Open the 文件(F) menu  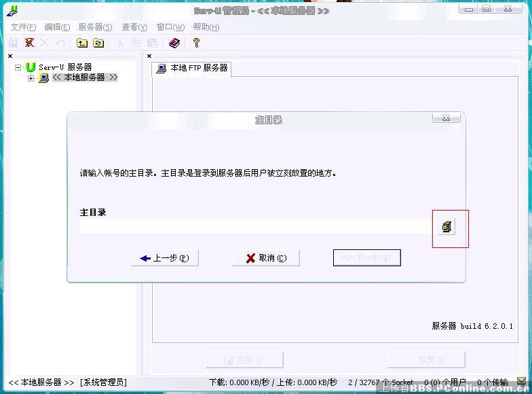[x=24, y=27]
